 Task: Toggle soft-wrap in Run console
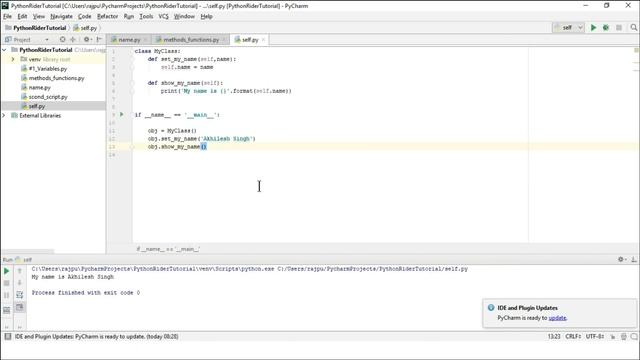(19, 295)
